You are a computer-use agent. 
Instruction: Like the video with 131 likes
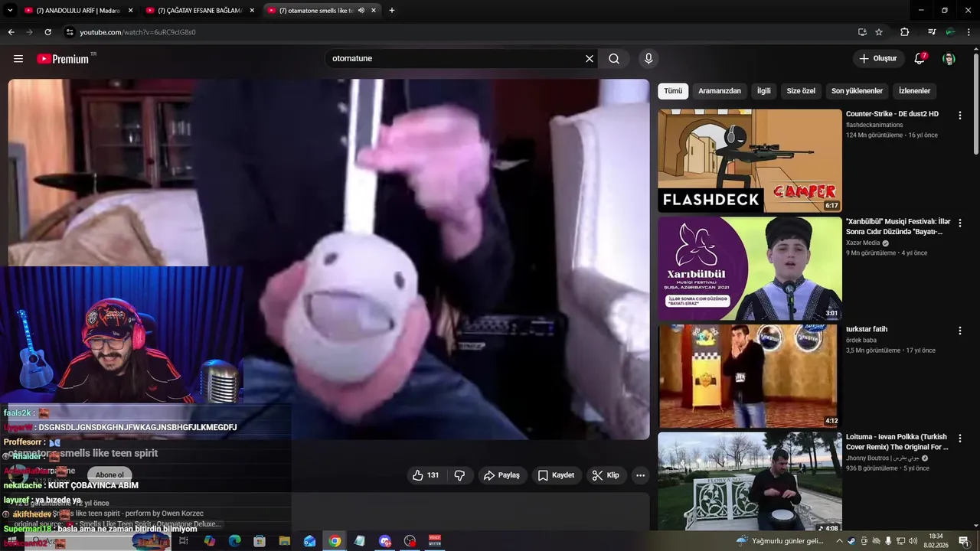(x=426, y=475)
